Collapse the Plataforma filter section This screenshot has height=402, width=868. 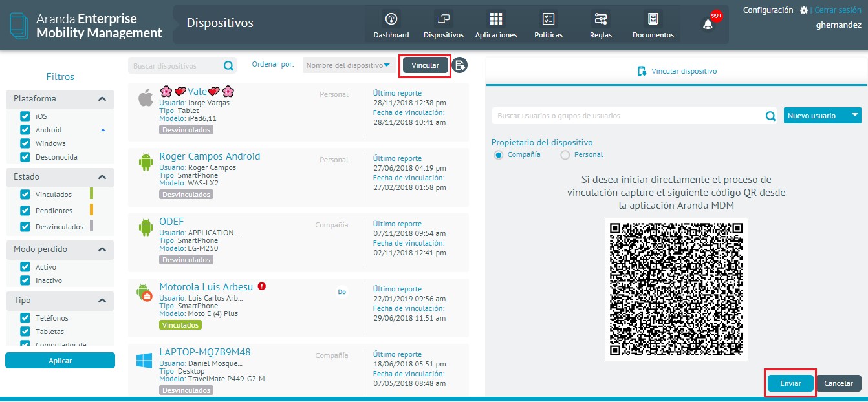click(102, 99)
